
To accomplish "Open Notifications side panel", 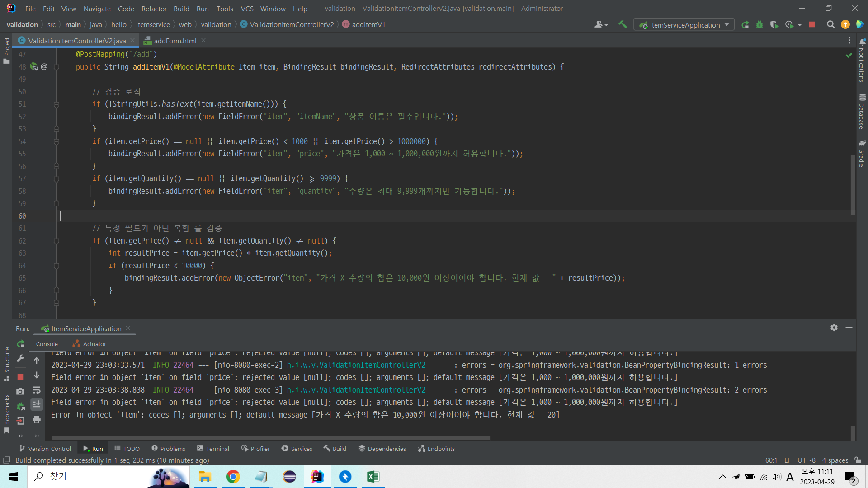I will pyautogui.click(x=862, y=60).
